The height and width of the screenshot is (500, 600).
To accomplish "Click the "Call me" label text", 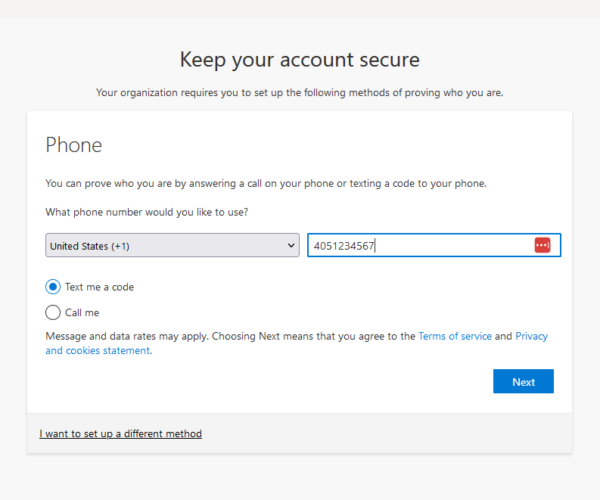I will 84,313.
